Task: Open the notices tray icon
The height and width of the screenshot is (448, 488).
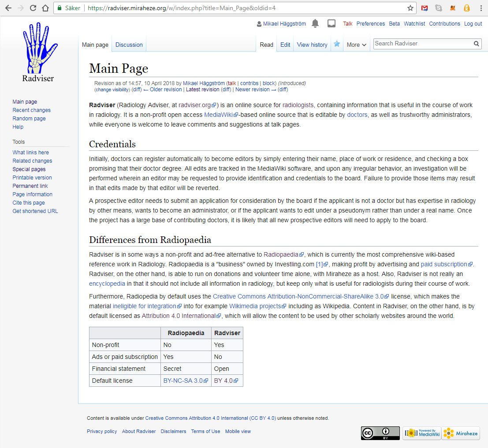Action: click(332, 23)
